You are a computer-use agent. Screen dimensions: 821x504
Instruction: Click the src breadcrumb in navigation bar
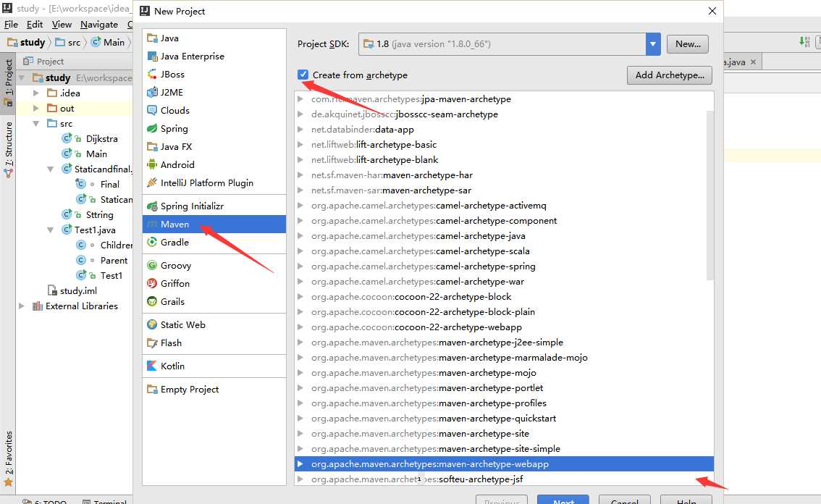(x=68, y=43)
